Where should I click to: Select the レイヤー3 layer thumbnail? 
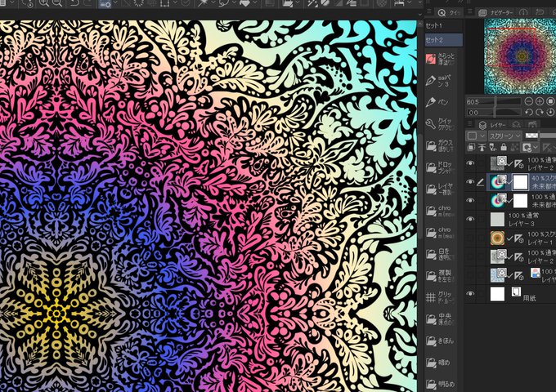(x=497, y=220)
